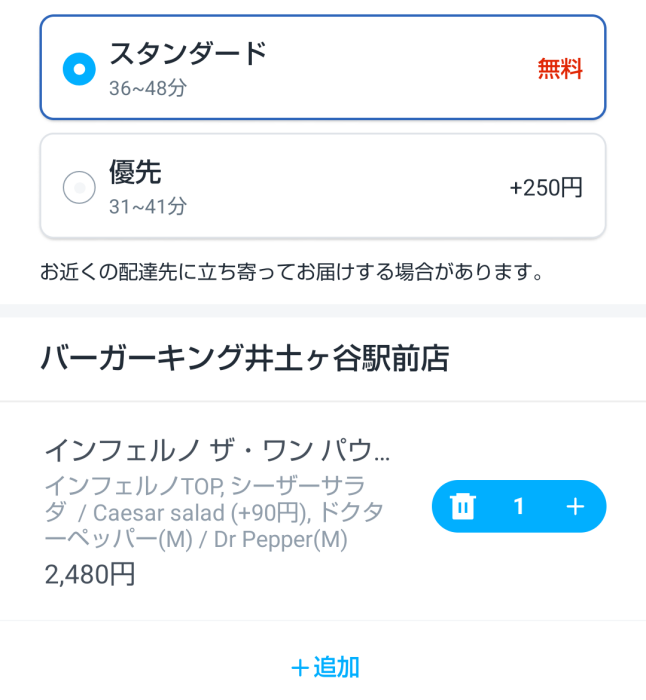Delete the Inferno burger item with the trash icon
Image resolution: width=646 pixels, height=700 pixels.
pyautogui.click(x=462, y=507)
